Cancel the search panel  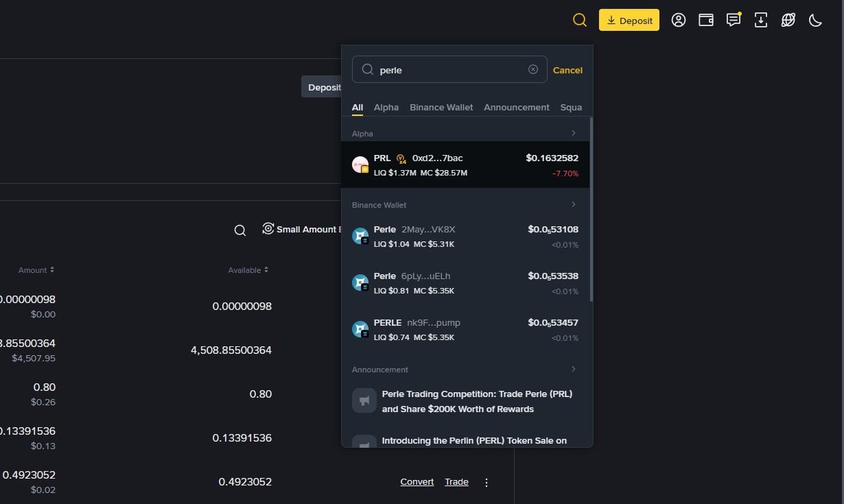(567, 70)
